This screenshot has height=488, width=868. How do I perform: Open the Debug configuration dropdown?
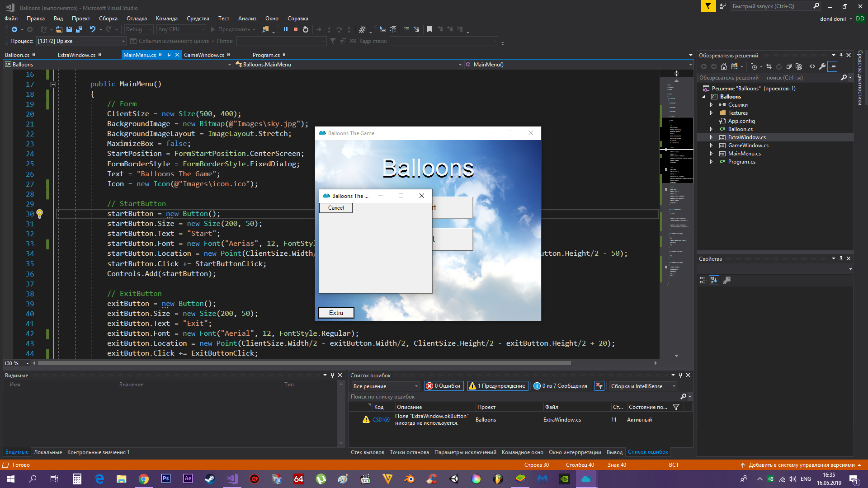pos(139,29)
